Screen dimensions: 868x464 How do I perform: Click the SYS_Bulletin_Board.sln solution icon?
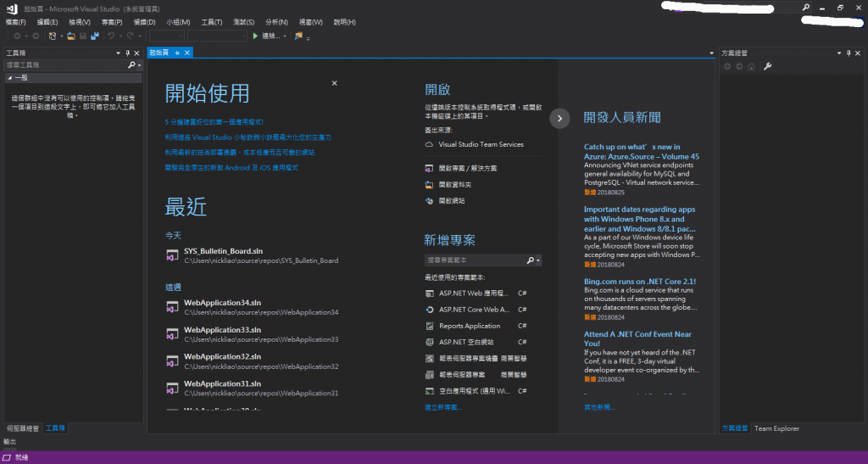pyautogui.click(x=172, y=255)
